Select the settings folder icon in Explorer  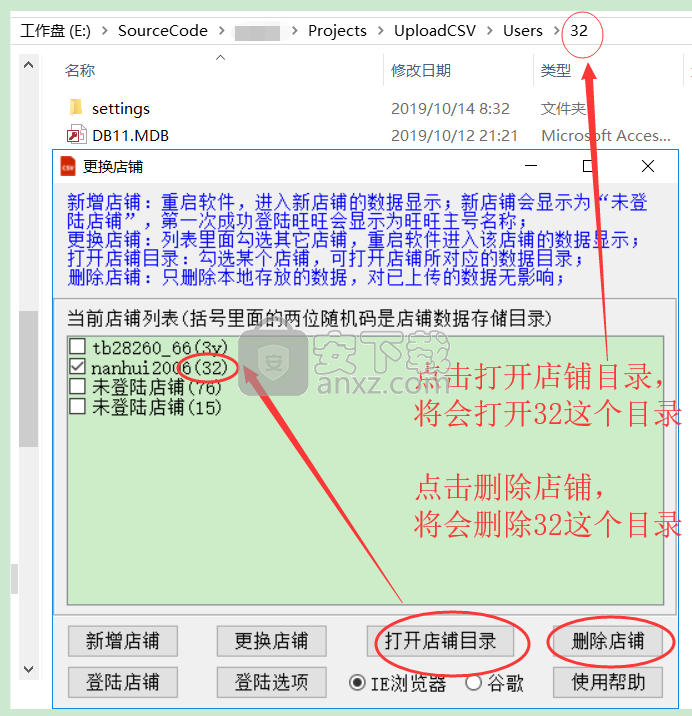point(76,108)
